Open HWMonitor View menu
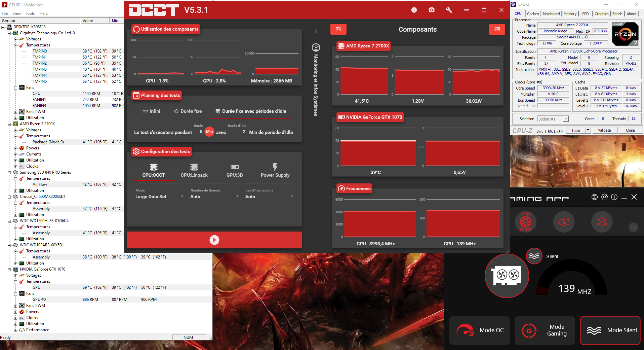This screenshot has height=350, width=644. pos(16,13)
